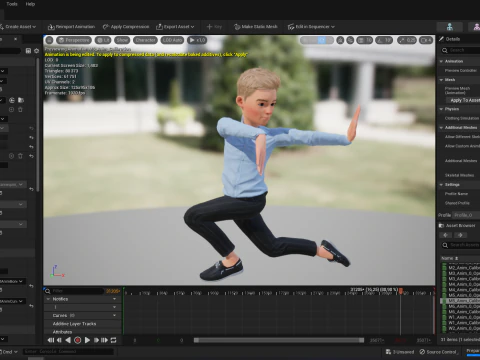This screenshot has height=360, width=480.
Task: Collapse the Notifies track
Action: [x=48, y=299]
